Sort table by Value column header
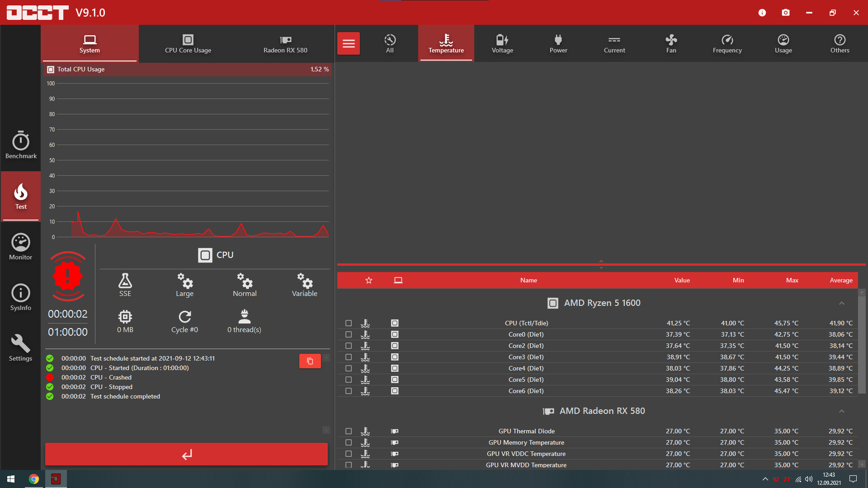 (x=682, y=280)
